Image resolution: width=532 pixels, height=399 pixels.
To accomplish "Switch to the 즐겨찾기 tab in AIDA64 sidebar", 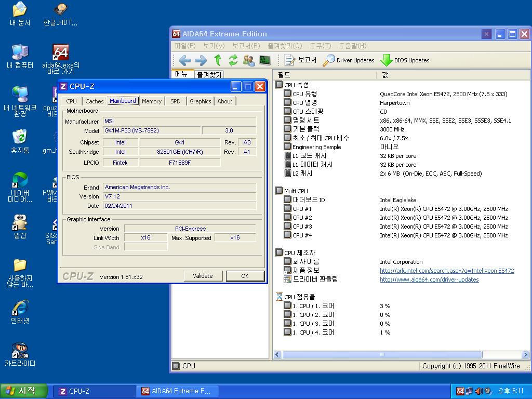I will tap(209, 75).
